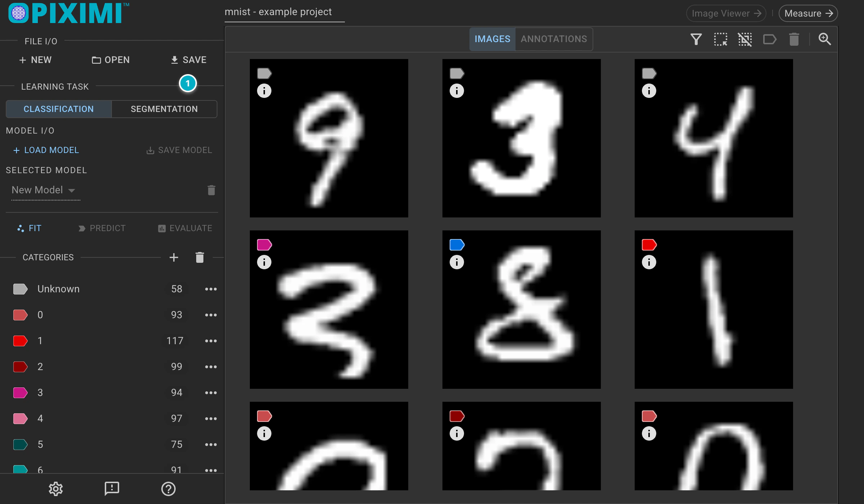The width and height of the screenshot is (864, 504).
Task: Add a new category with plus icon
Action: point(174,257)
